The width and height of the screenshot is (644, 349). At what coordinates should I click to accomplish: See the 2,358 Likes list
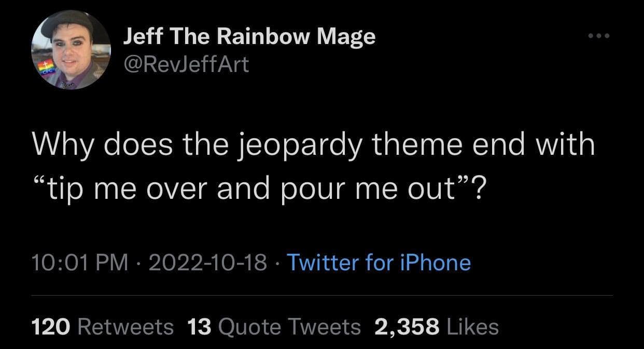[x=436, y=327]
